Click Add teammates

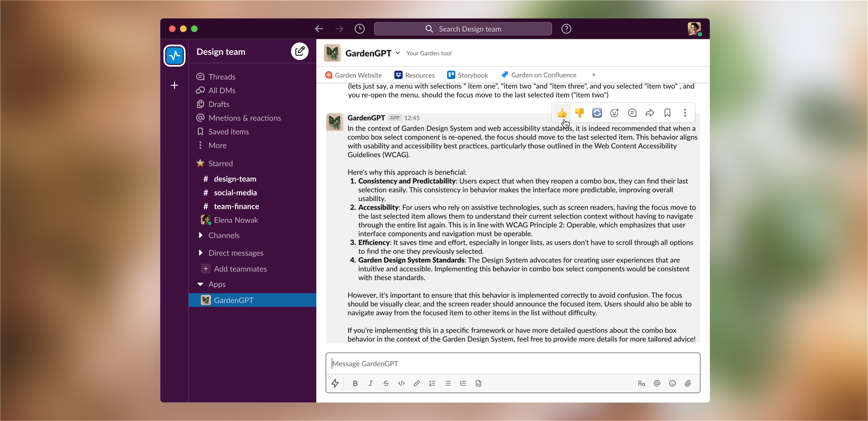point(240,269)
